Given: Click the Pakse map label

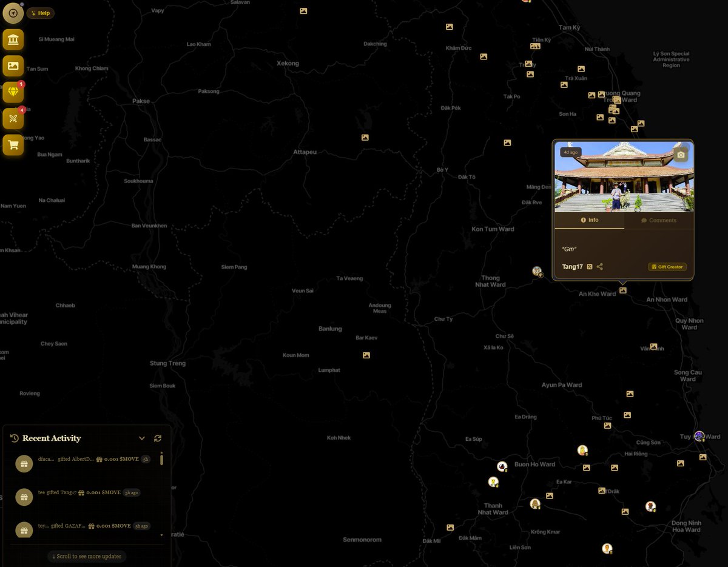Looking at the screenshot, I should (x=141, y=101).
